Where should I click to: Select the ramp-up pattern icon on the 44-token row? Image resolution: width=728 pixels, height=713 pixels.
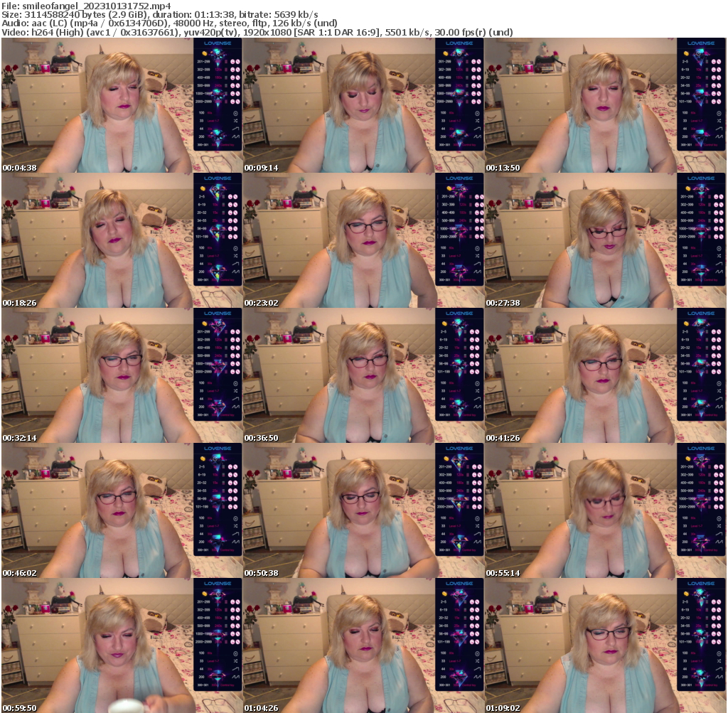(719, 128)
